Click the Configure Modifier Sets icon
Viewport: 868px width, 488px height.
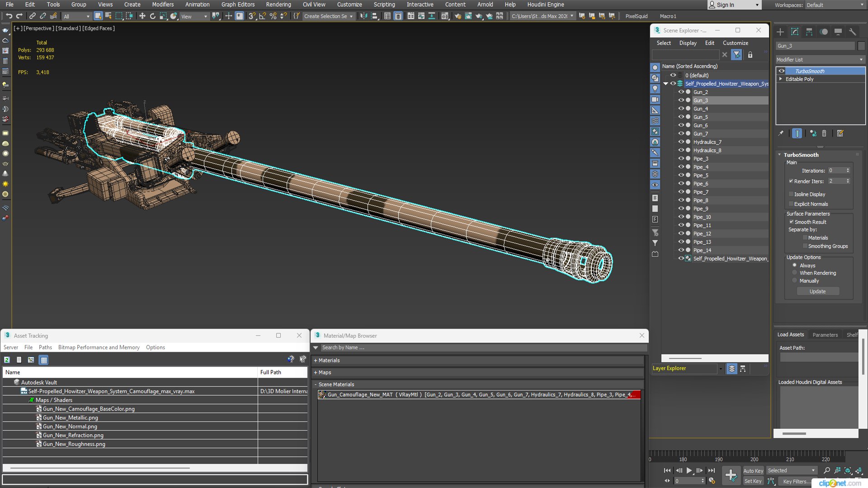(840, 133)
